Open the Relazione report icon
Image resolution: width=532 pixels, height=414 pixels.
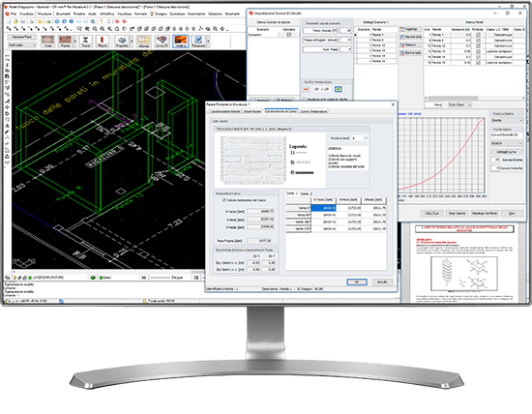[x=198, y=41]
